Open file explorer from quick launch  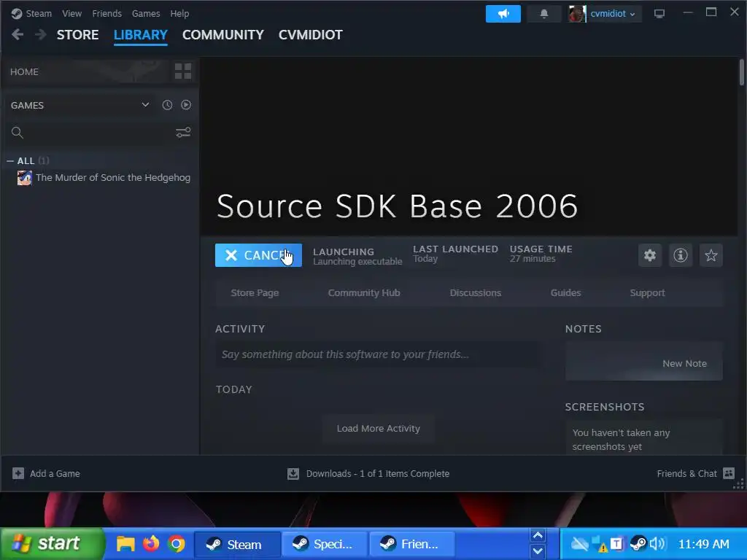pos(125,544)
